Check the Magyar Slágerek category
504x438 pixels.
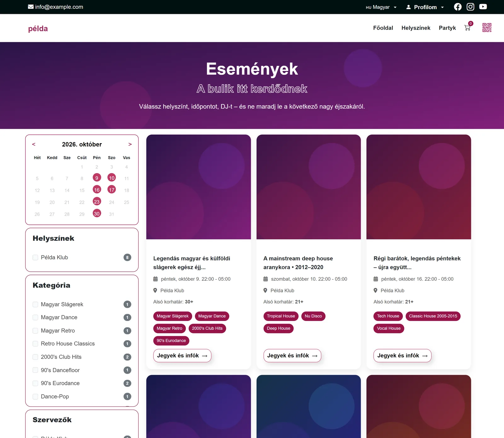point(35,304)
